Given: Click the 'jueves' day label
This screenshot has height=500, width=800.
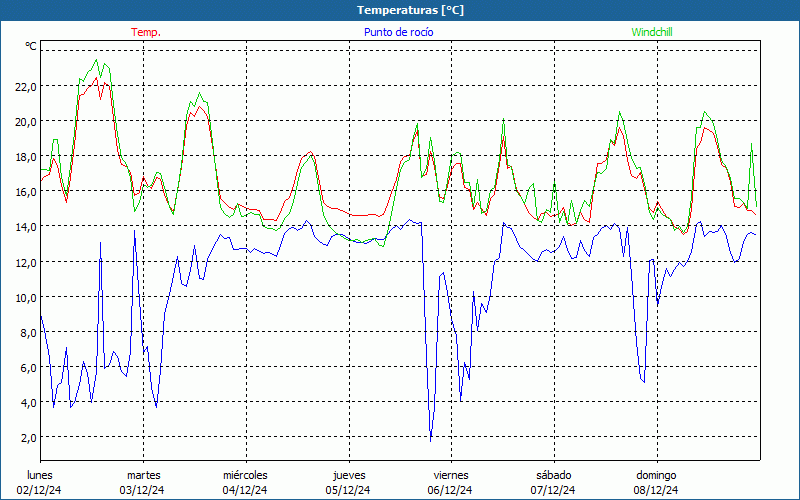Looking at the screenshot, I should click(349, 475).
